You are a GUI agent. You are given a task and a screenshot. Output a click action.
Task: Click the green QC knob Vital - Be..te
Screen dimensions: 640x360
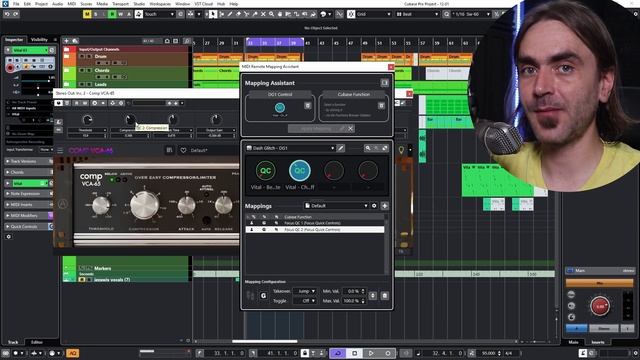265,171
